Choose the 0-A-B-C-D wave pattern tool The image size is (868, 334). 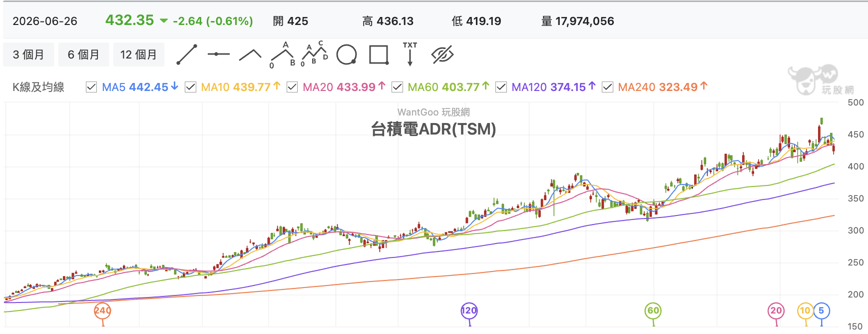point(315,54)
